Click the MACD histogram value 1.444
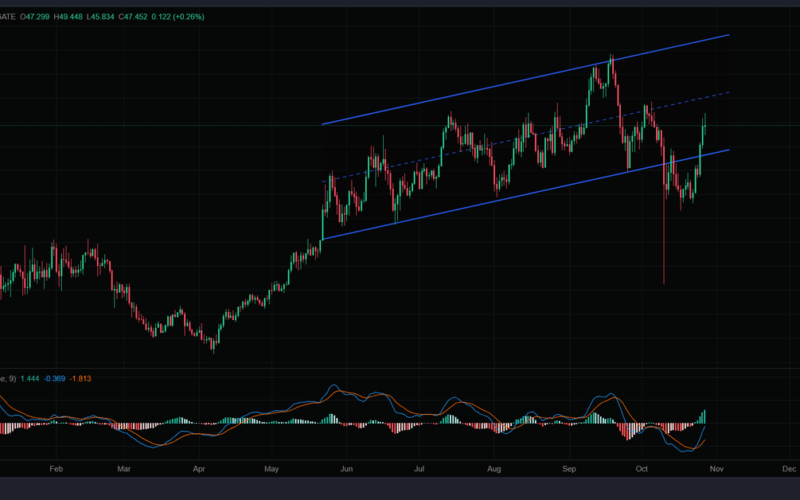 coord(29,379)
